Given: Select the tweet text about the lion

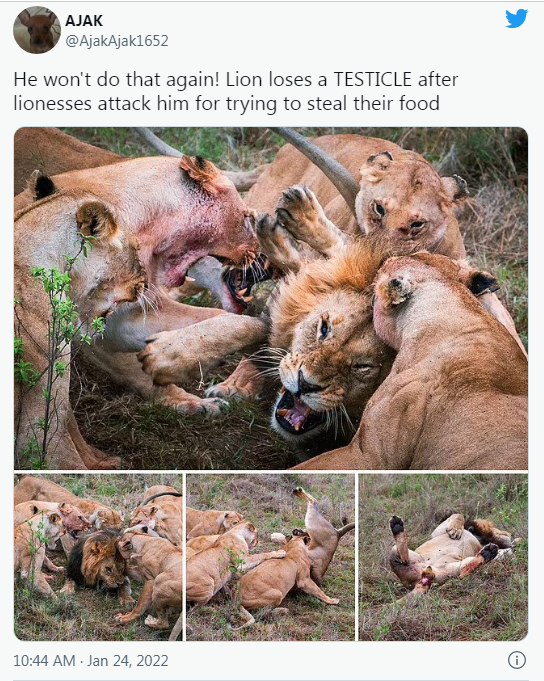Looking at the screenshot, I should [236, 92].
